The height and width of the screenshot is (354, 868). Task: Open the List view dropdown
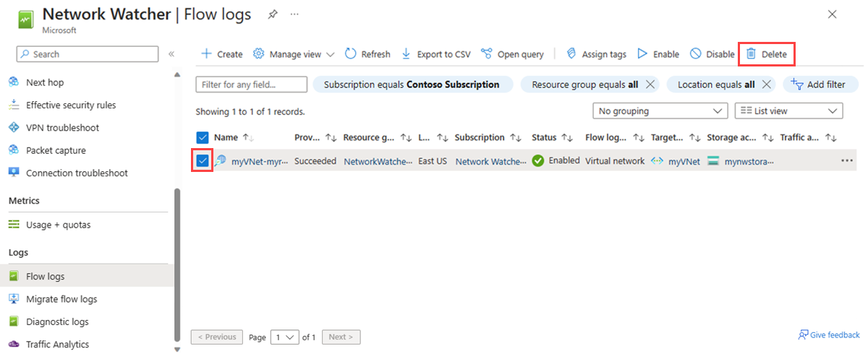click(788, 111)
